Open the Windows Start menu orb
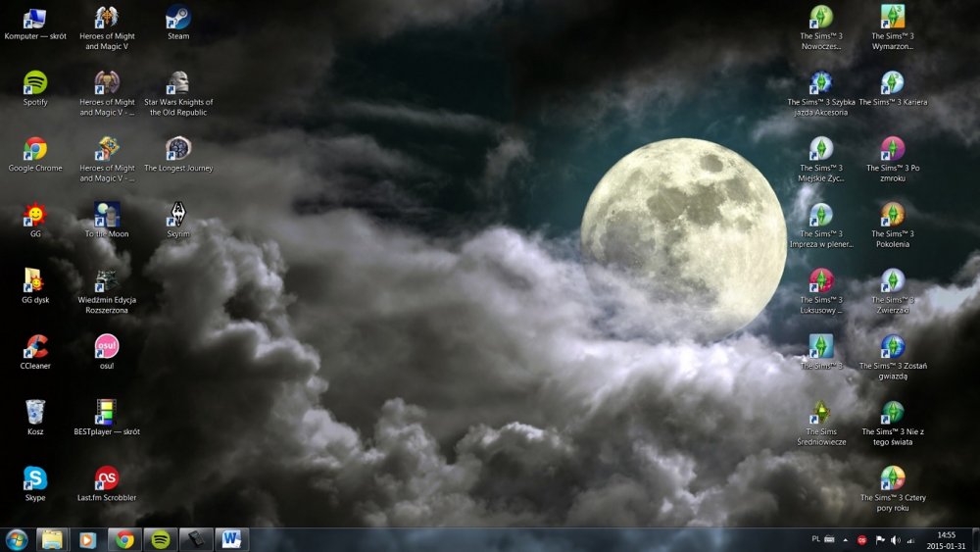 point(17,539)
